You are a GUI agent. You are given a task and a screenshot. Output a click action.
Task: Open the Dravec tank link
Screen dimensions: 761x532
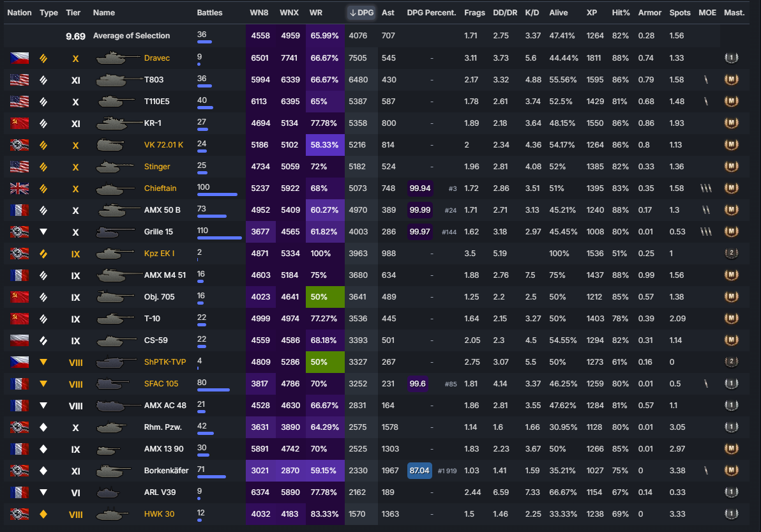[157, 58]
